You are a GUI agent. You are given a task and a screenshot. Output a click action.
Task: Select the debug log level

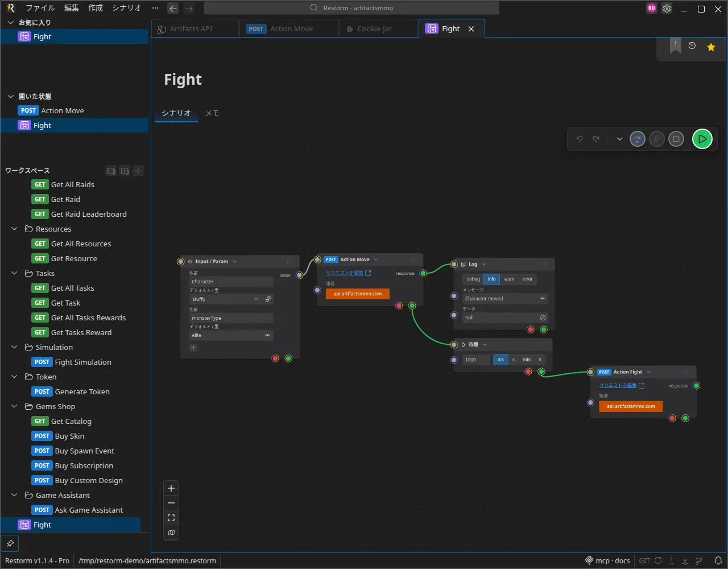click(473, 279)
